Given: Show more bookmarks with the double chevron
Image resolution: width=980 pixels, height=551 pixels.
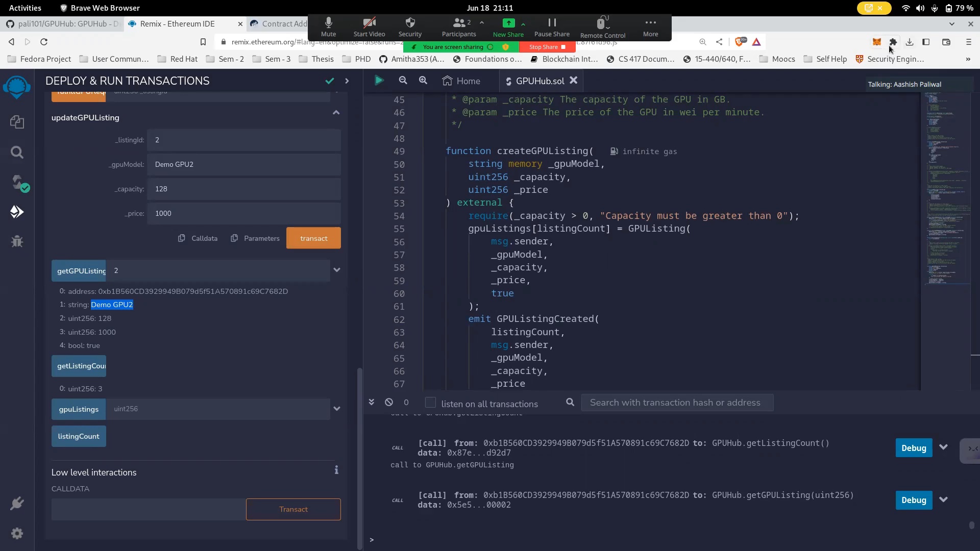Looking at the screenshot, I should pyautogui.click(x=968, y=59).
